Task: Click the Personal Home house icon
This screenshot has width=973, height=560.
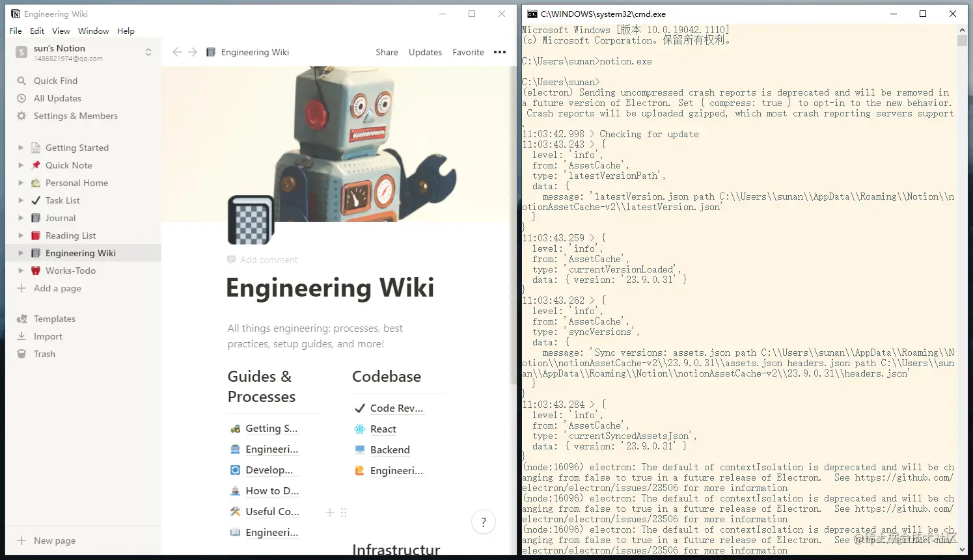Action: point(36,183)
